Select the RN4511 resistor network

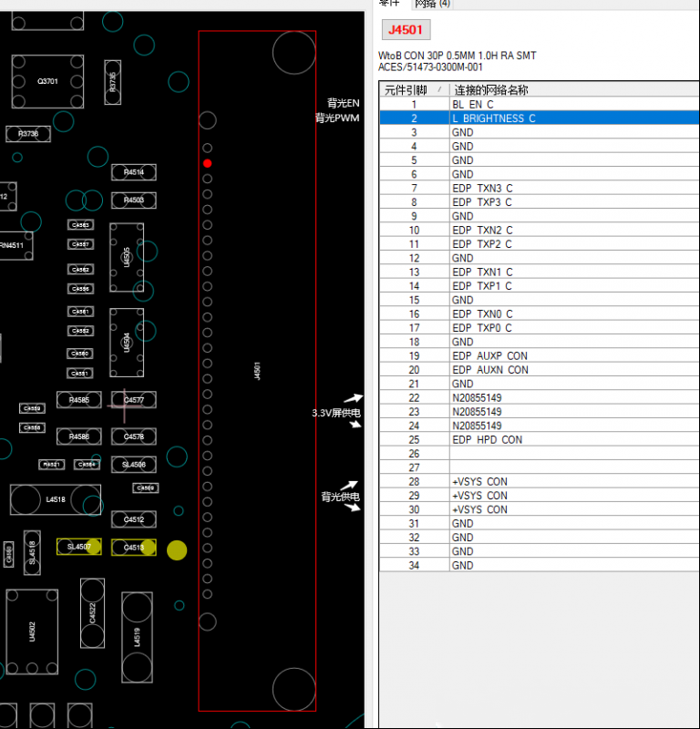click(15, 245)
